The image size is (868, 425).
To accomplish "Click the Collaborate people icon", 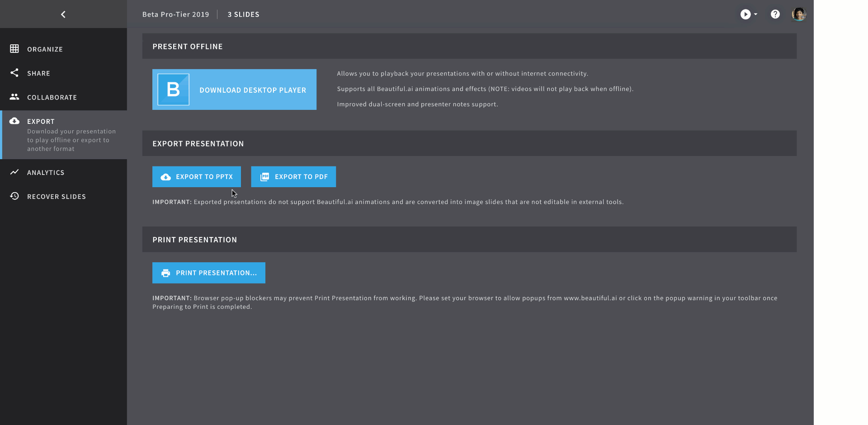I will click(x=14, y=97).
